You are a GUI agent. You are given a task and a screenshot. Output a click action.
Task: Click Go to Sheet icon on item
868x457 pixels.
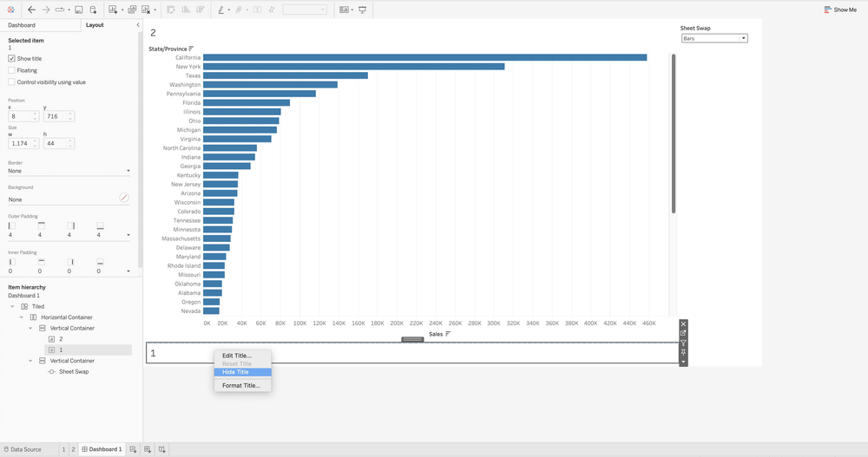[683, 334]
